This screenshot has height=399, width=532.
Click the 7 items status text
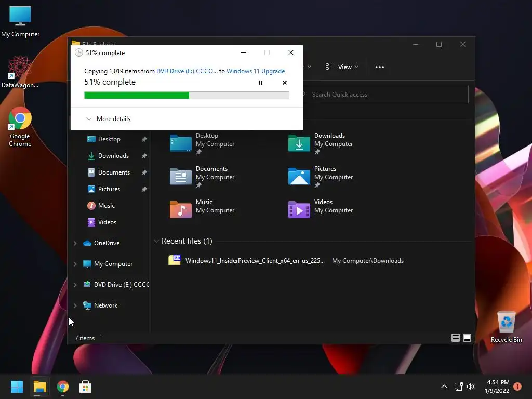click(85, 338)
